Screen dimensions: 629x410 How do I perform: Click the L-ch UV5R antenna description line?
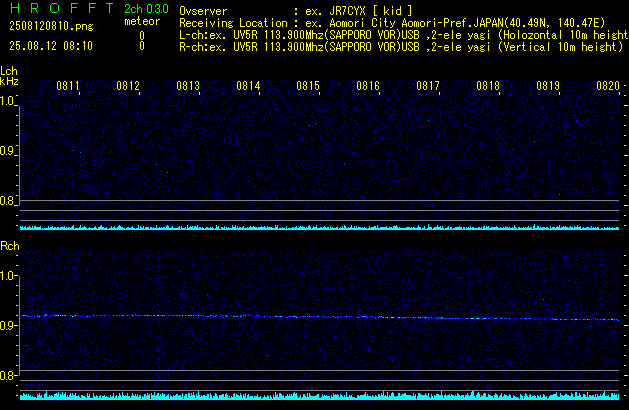click(x=404, y=35)
